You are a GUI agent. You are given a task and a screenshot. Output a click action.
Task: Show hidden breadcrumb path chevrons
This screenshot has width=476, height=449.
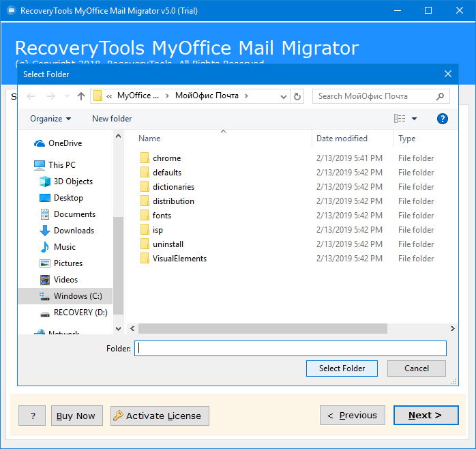pyautogui.click(x=109, y=96)
